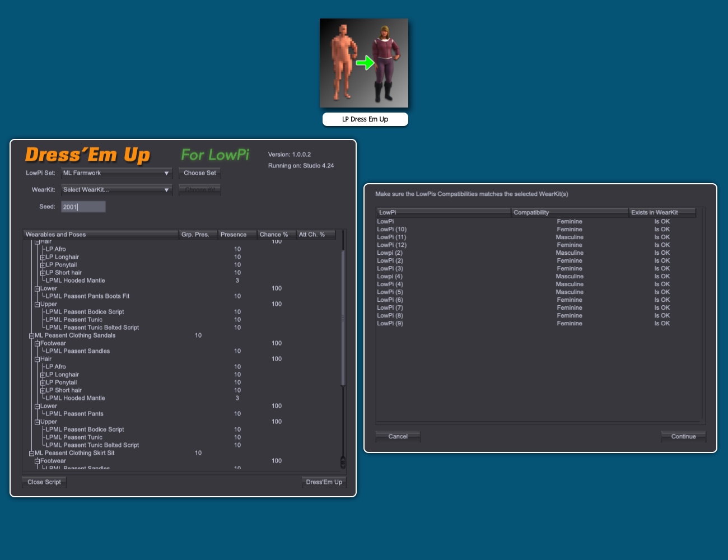
Task: Click Cancel in the compatibility dialog
Action: click(x=398, y=436)
